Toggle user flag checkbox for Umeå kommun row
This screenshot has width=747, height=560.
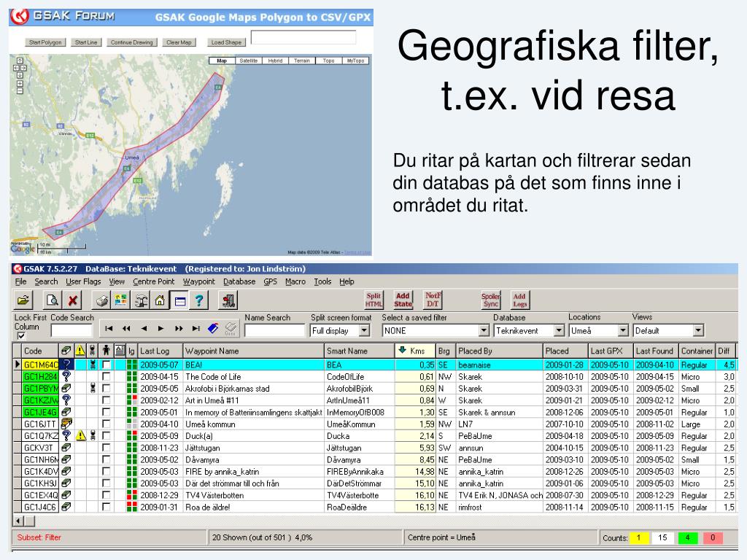[107, 424]
